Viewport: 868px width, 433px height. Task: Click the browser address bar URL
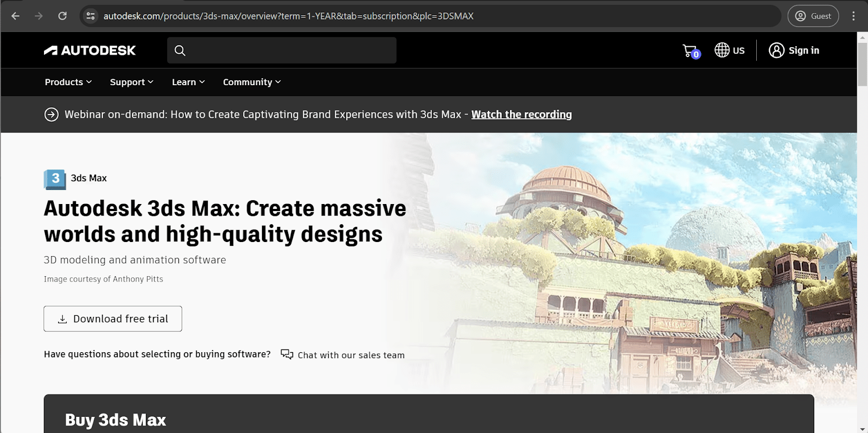pos(289,16)
